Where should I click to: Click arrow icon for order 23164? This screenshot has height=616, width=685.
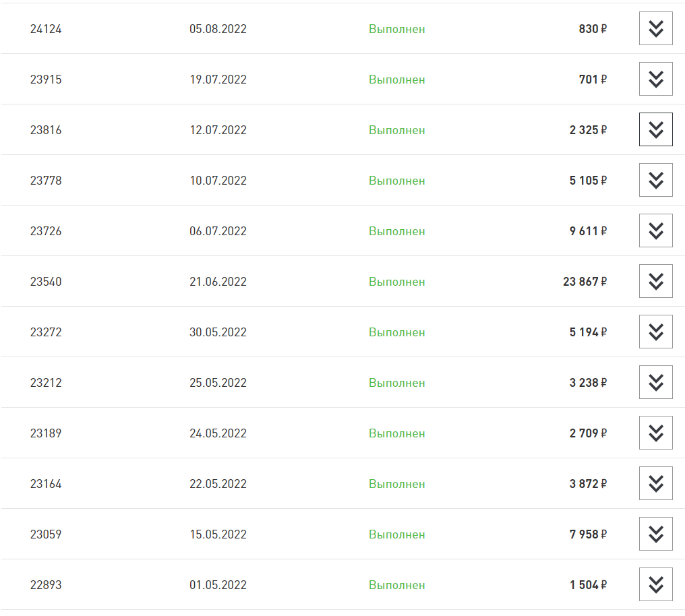click(x=655, y=484)
